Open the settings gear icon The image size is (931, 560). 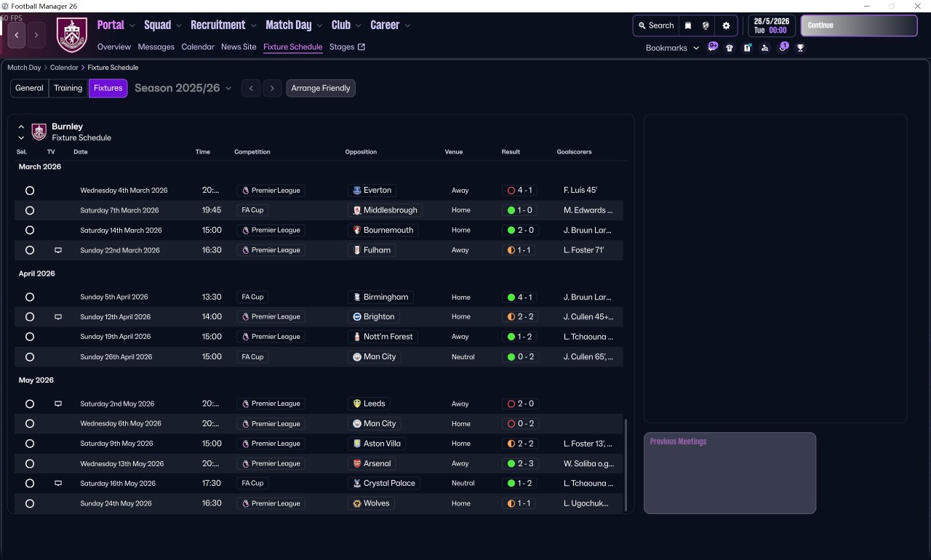(x=726, y=25)
